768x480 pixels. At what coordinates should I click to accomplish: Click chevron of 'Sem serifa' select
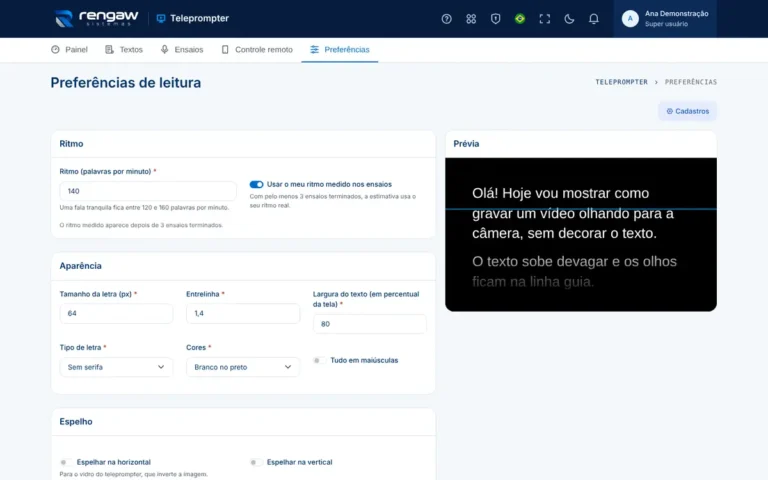tap(161, 367)
